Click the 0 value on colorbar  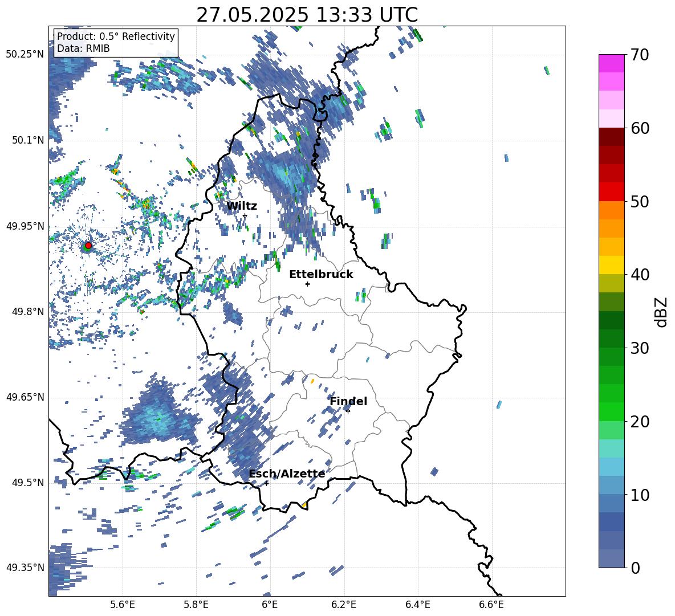click(635, 568)
